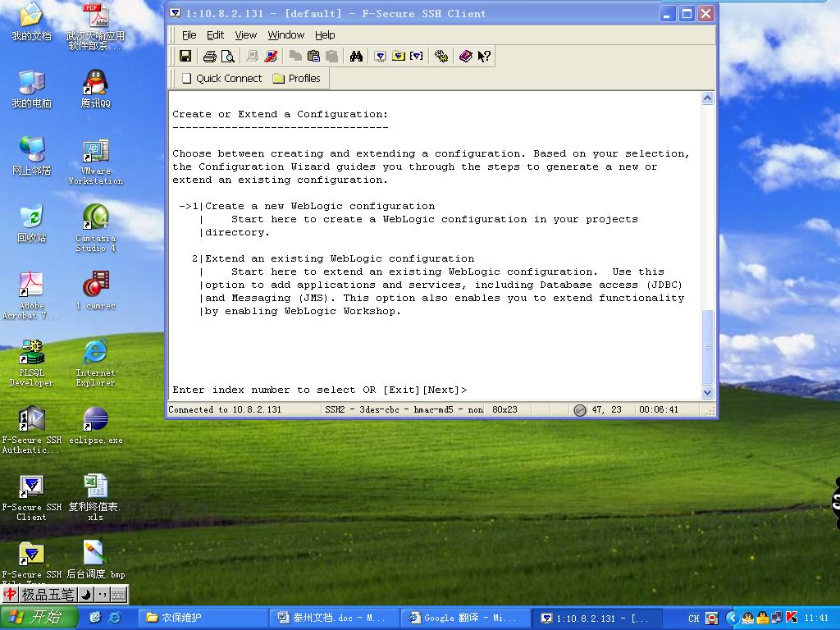
Task: Open new file transfer window icon
Action: tap(399, 56)
